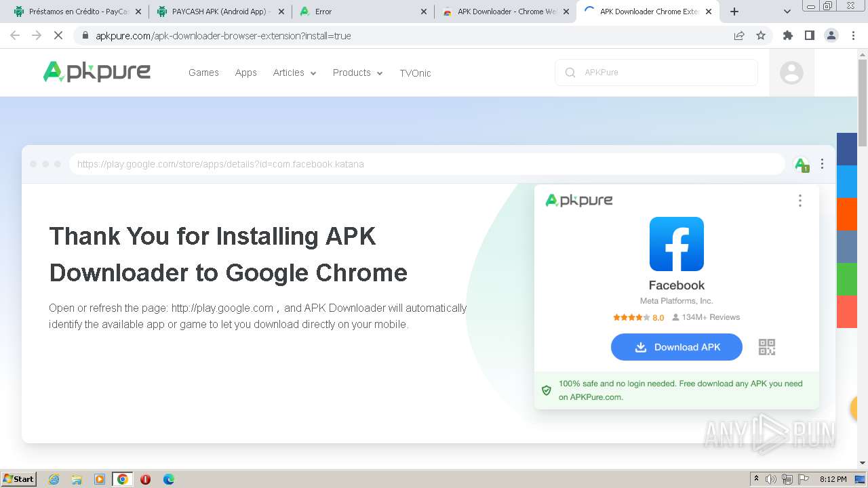Viewport: 868px width, 488px height.
Task: Open the TVOnic link
Action: coord(415,73)
